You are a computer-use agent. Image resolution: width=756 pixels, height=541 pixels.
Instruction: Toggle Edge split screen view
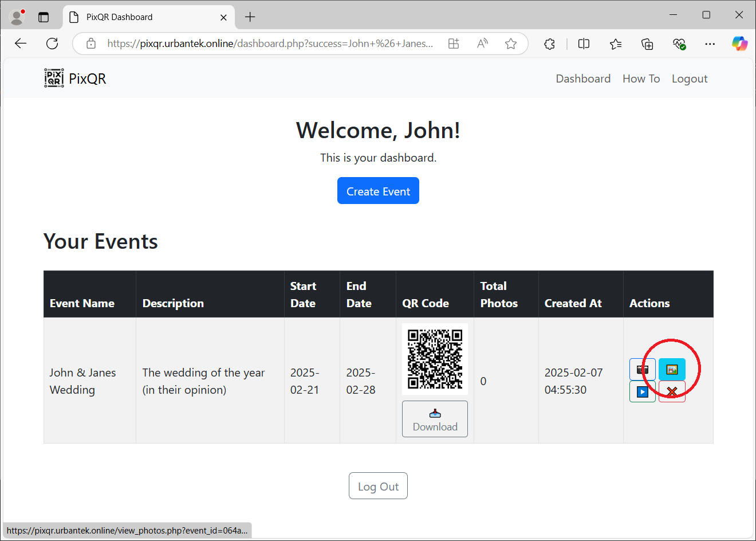point(584,44)
